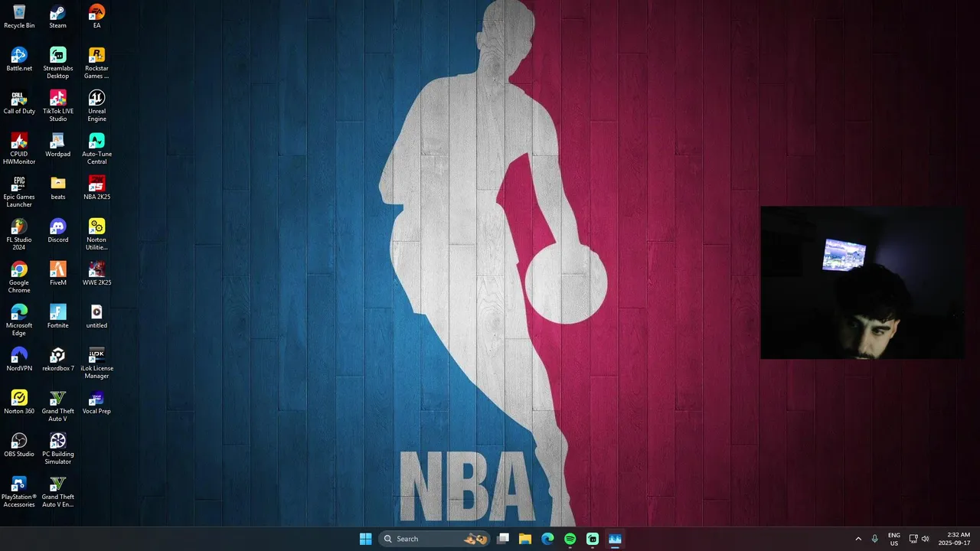Viewport: 980px width, 551px height.
Task: Select the untitled file icon
Action: click(96, 317)
